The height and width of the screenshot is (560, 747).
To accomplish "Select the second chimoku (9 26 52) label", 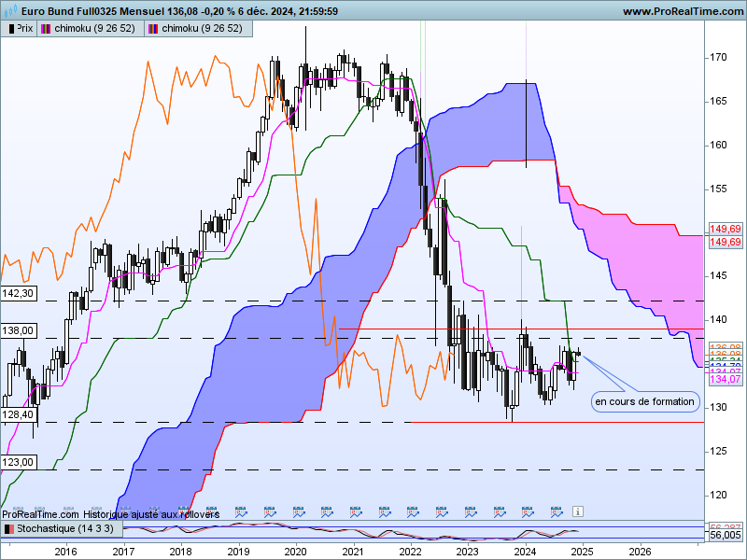I will tap(202, 29).
